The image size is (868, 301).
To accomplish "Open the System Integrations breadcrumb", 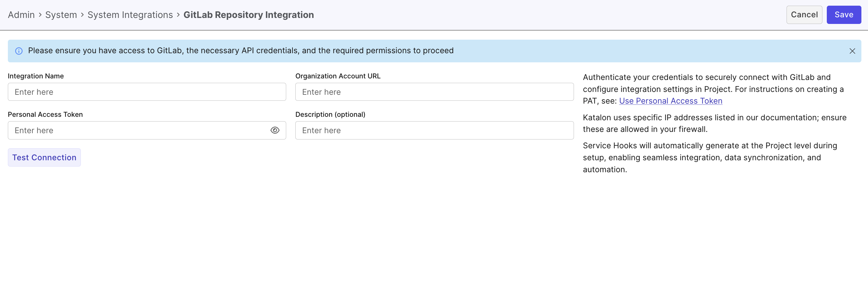I will pos(130,15).
